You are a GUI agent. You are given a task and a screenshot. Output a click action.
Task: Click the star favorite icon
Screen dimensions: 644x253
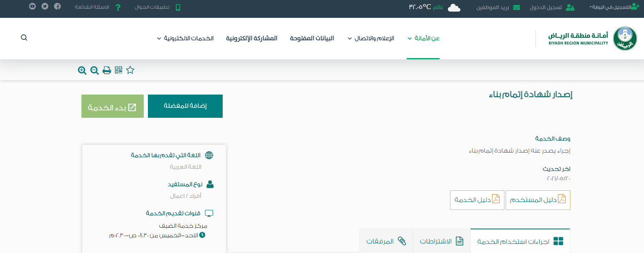130,70
